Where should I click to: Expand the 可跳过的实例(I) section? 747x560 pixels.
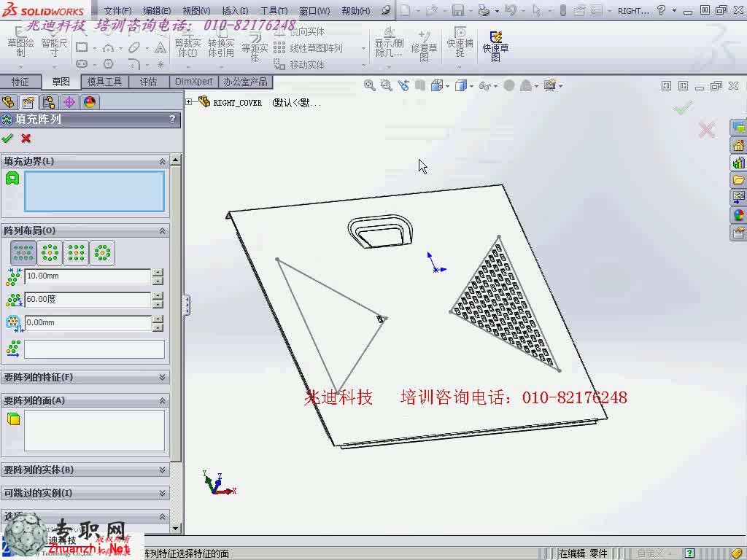point(162,493)
